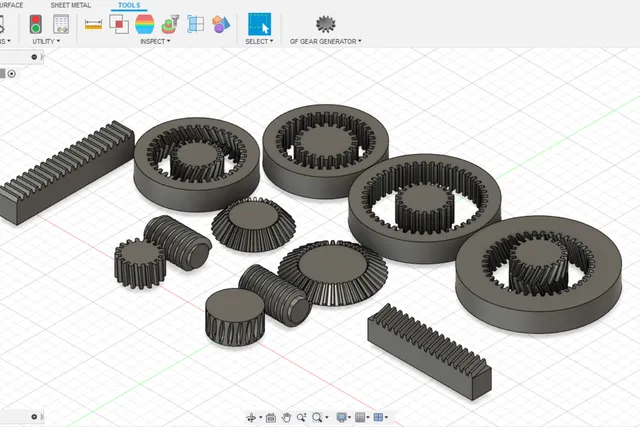Open the Viewports layout icon
The height and width of the screenshot is (427, 640).
coord(378,417)
